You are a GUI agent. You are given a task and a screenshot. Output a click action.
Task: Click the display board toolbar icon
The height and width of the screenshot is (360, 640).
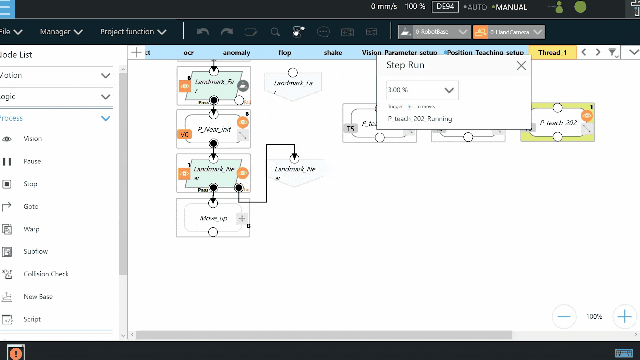coord(347,32)
